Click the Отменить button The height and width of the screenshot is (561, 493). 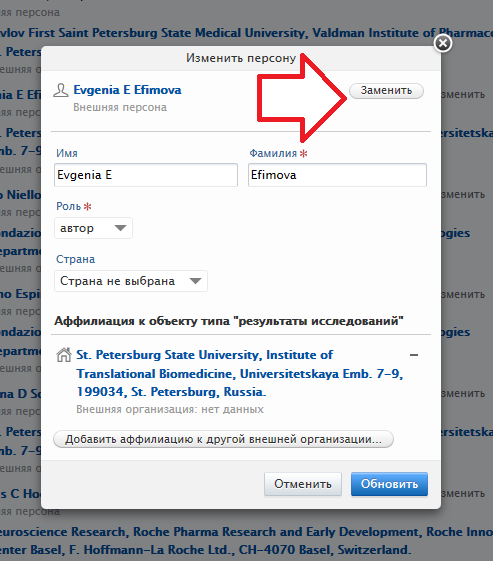pos(303,484)
